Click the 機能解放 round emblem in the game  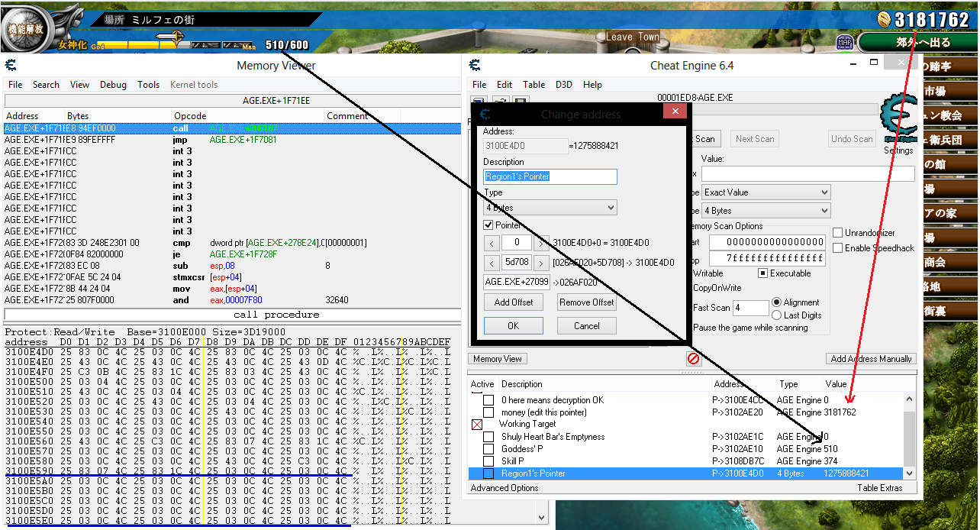[27, 29]
